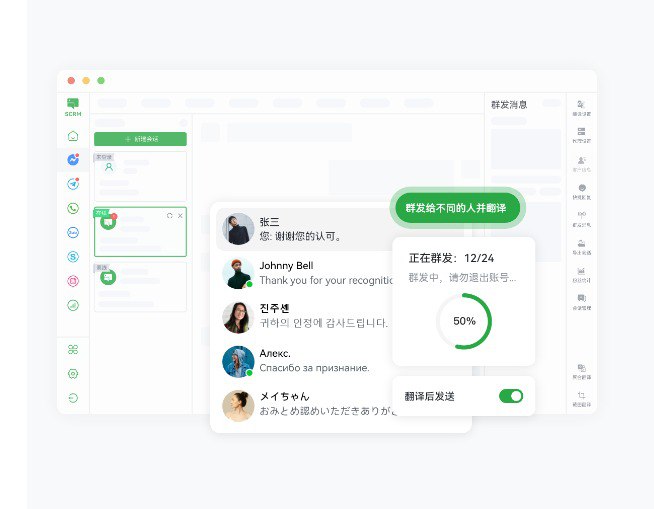
Task: Click the green 新增会话 button
Action: point(140,139)
